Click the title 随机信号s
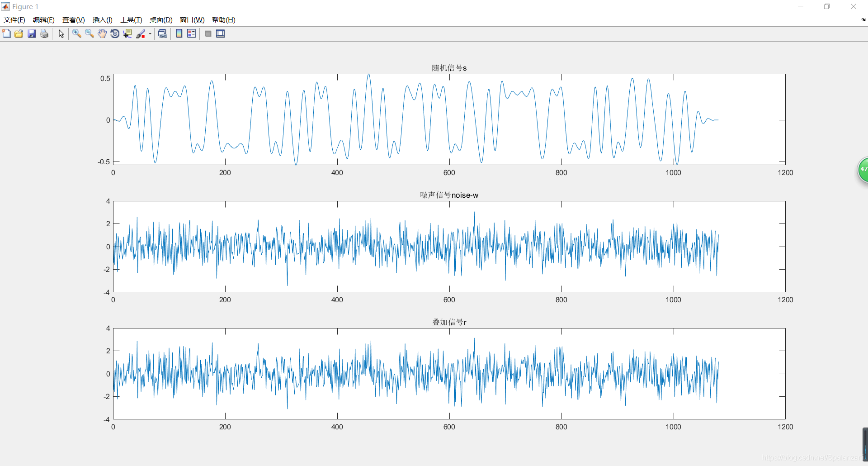Image resolution: width=868 pixels, height=466 pixels. point(449,68)
